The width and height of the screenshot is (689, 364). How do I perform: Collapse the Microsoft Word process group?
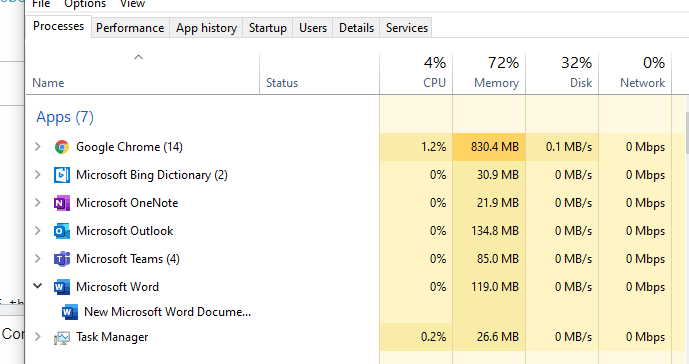pyautogui.click(x=38, y=286)
